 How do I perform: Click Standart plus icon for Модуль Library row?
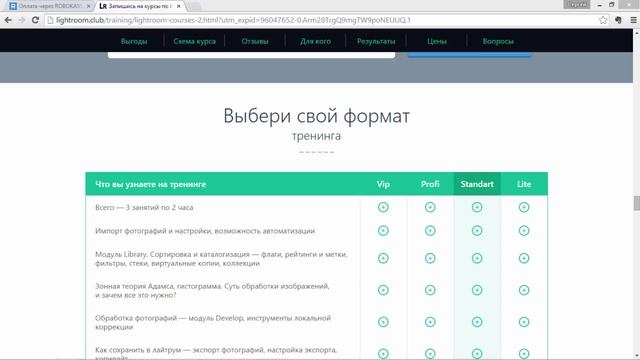[x=477, y=258]
